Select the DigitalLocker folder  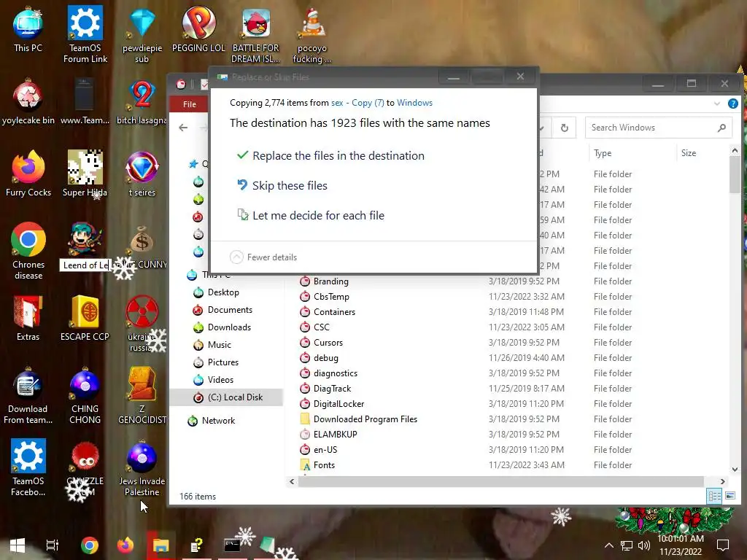[x=338, y=404]
